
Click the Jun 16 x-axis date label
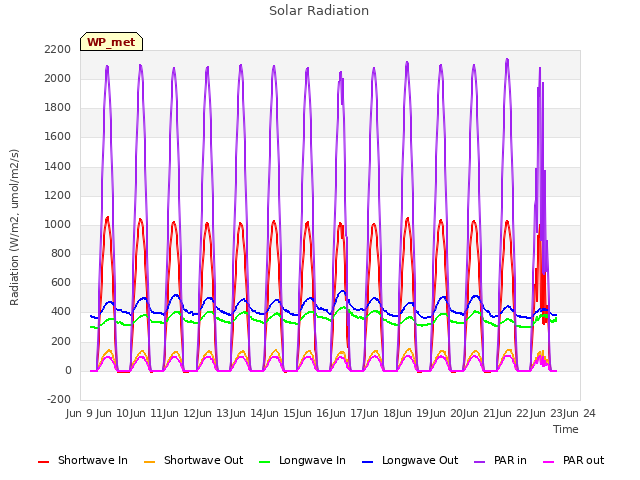[314, 413]
